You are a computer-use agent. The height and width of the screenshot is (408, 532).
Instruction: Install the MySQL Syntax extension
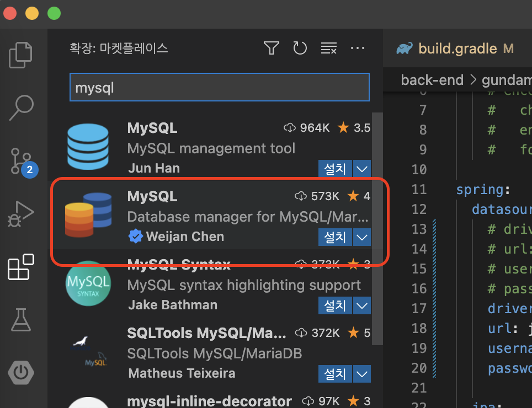(335, 305)
